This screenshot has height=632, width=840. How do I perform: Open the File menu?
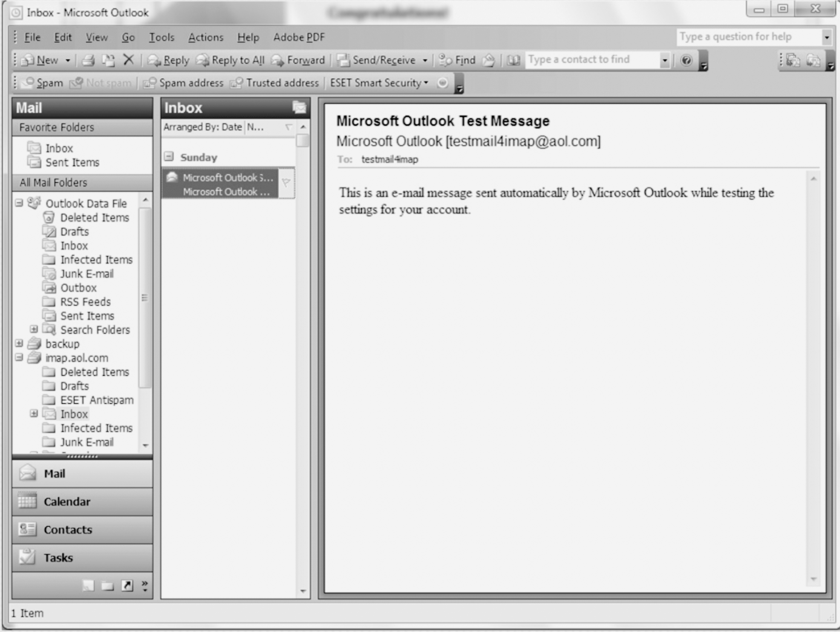pyautogui.click(x=32, y=38)
